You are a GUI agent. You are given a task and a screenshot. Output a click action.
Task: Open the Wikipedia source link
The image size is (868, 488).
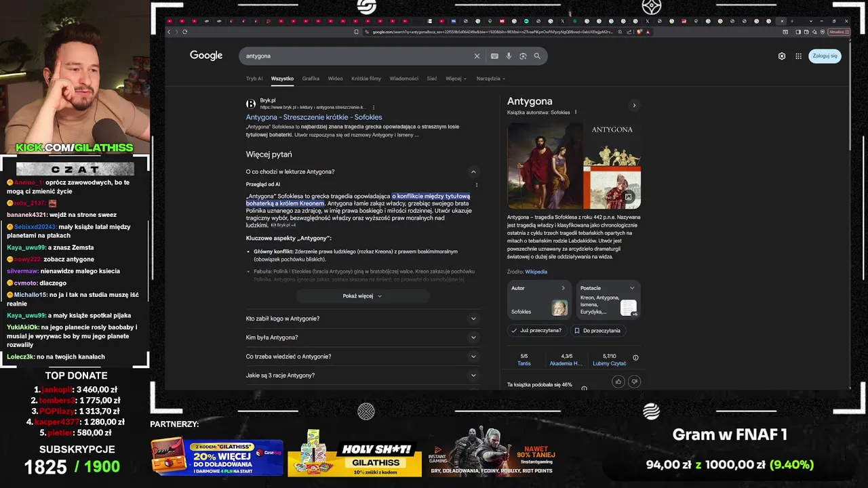click(536, 272)
